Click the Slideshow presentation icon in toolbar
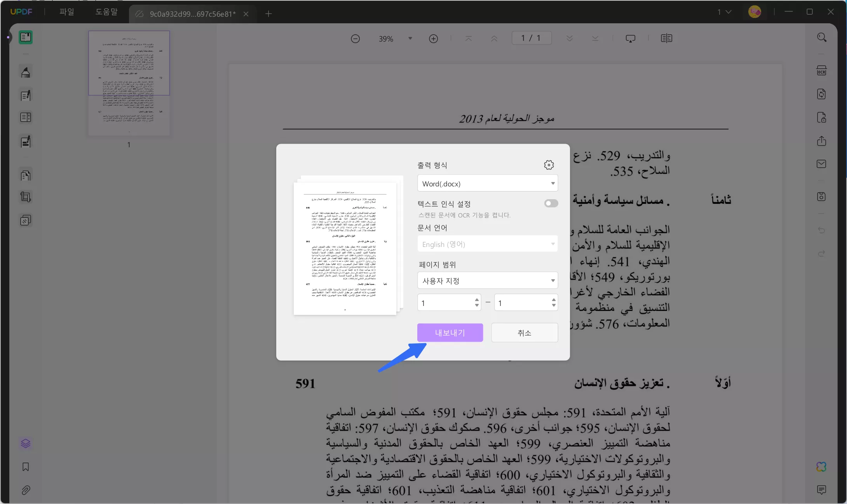Image resolution: width=847 pixels, height=504 pixels. 631,38
